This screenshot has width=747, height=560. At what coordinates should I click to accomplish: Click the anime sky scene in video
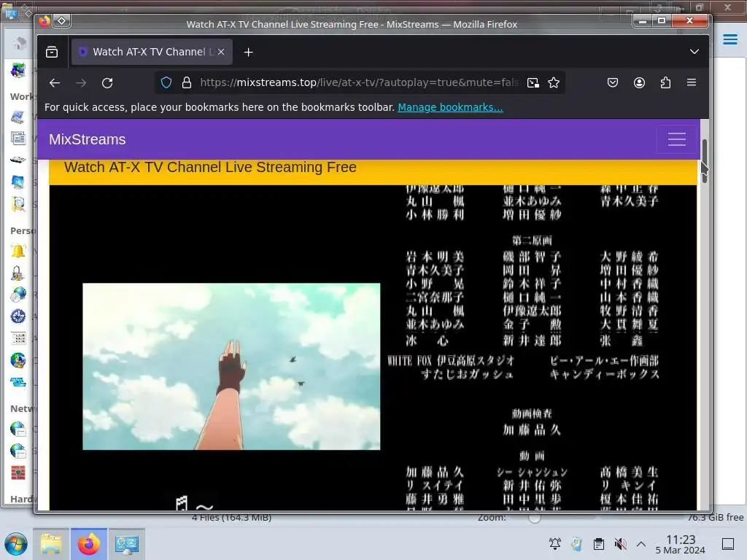[x=231, y=367]
